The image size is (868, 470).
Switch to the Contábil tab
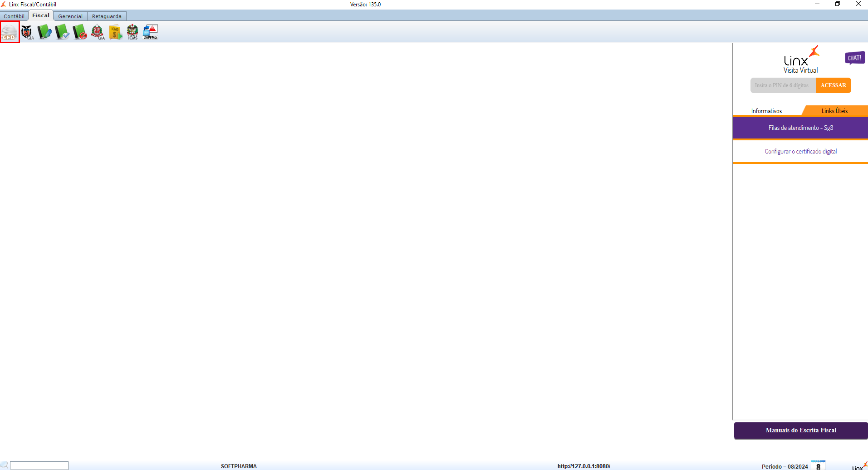[14, 16]
